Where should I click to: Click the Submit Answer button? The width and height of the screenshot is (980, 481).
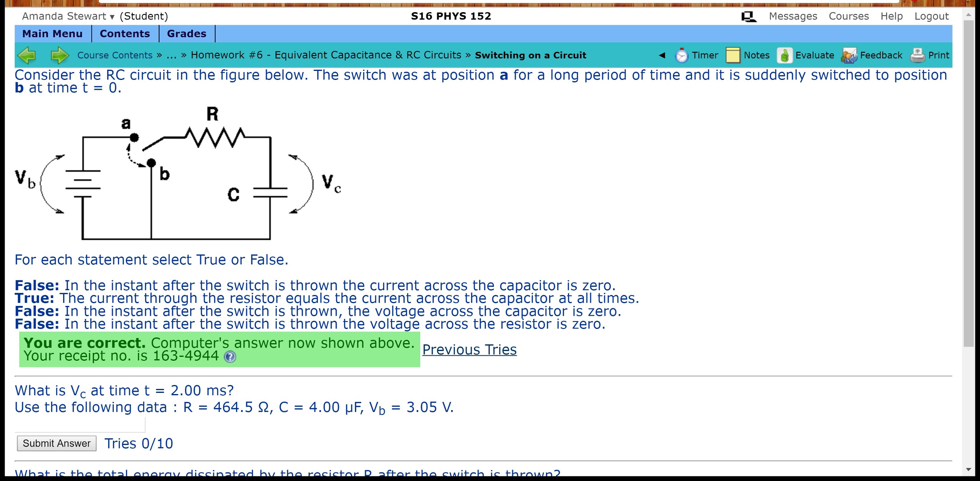56,443
